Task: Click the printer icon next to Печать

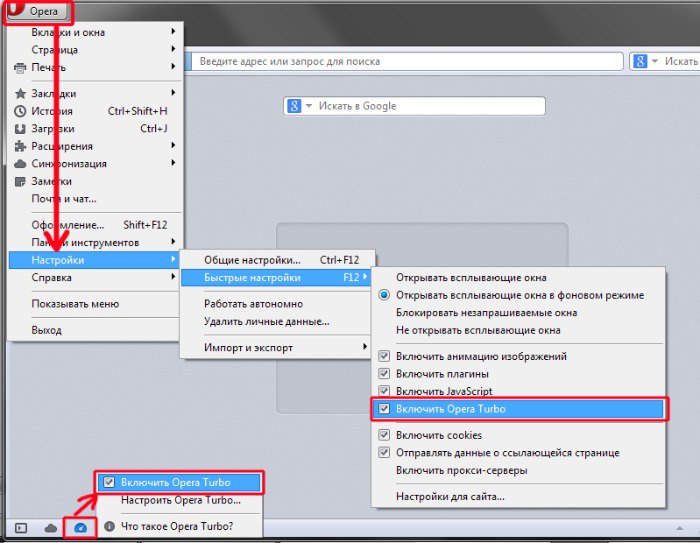Action: tap(20, 68)
